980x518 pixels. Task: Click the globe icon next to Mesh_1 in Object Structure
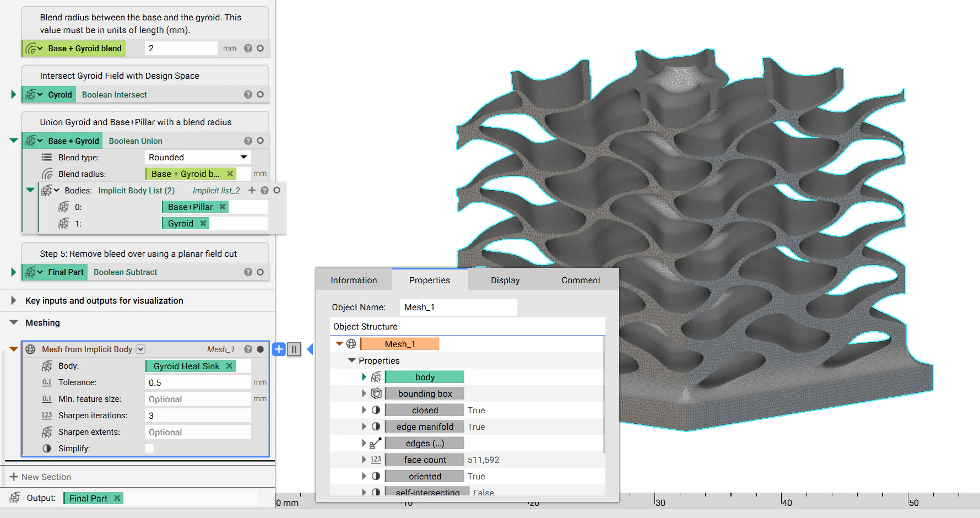(351, 344)
